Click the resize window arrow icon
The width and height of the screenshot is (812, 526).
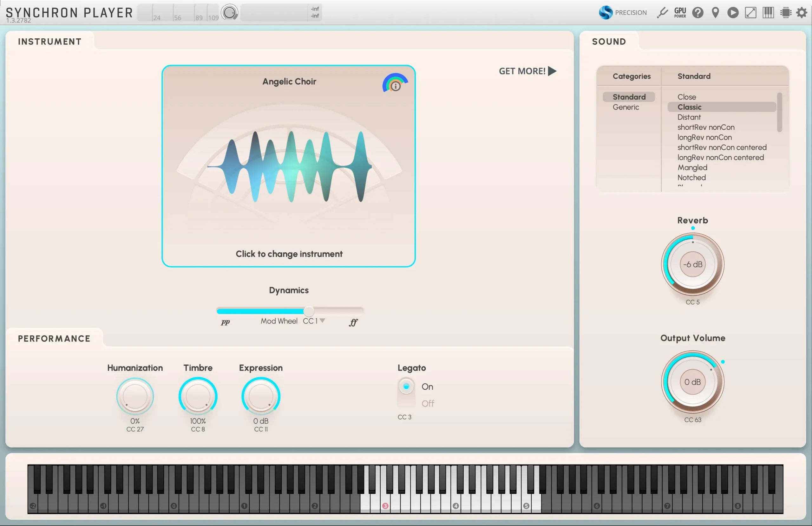tap(750, 13)
